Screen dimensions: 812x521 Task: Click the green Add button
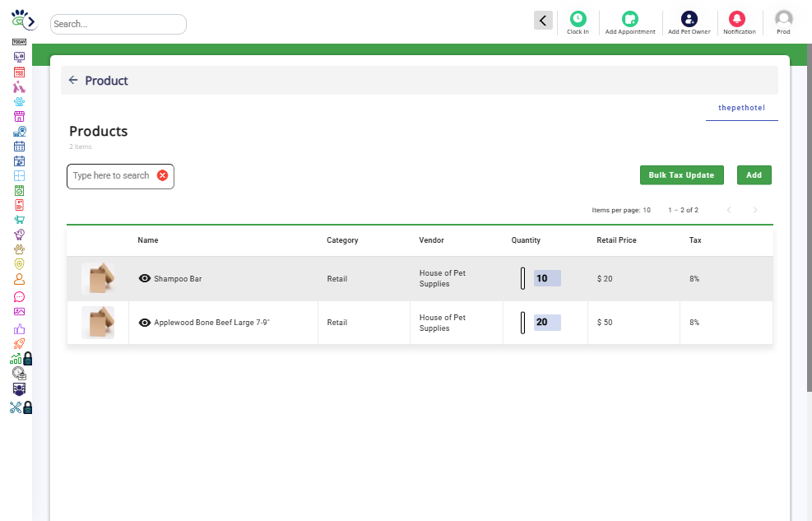pyautogui.click(x=754, y=175)
